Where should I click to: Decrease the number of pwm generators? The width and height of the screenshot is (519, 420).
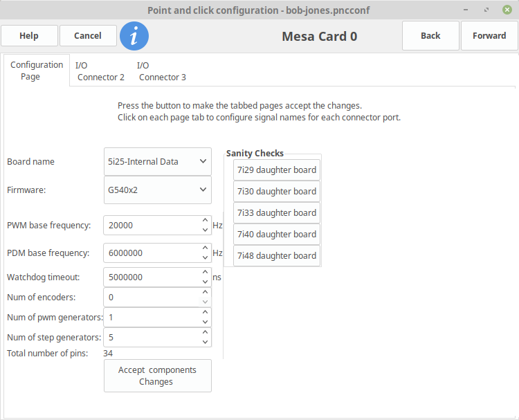click(206, 322)
